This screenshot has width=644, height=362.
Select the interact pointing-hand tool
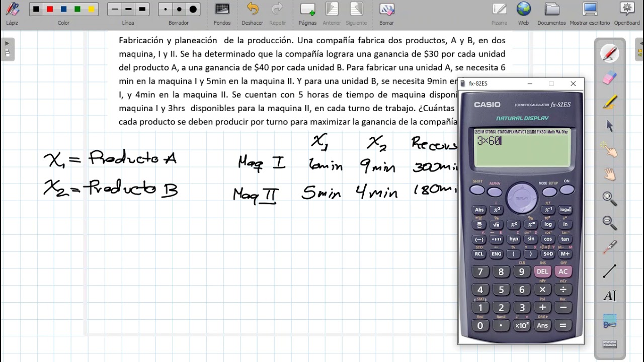pos(610,150)
